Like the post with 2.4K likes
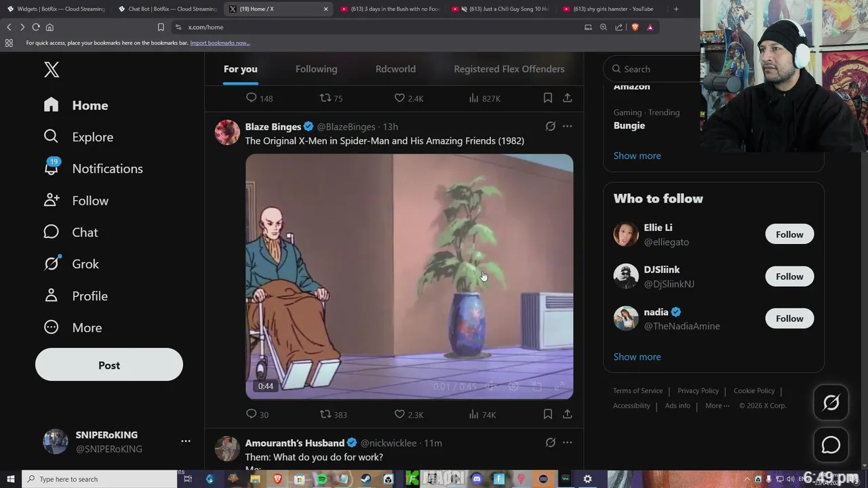This screenshot has width=868, height=488. 409,98
